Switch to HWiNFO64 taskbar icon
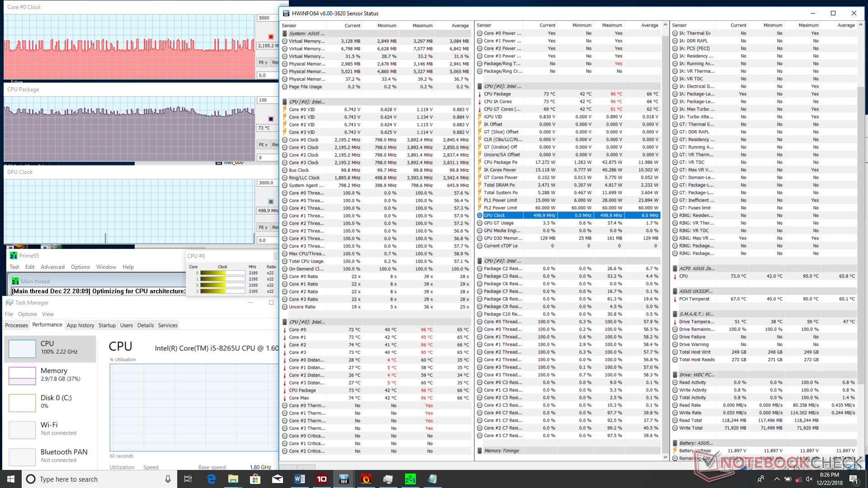This screenshot has height=488, width=868. point(344,479)
